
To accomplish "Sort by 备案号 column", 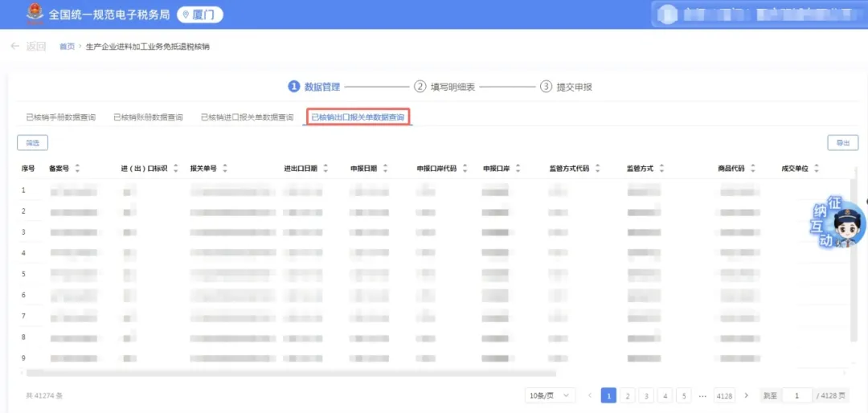I will coord(77,169).
